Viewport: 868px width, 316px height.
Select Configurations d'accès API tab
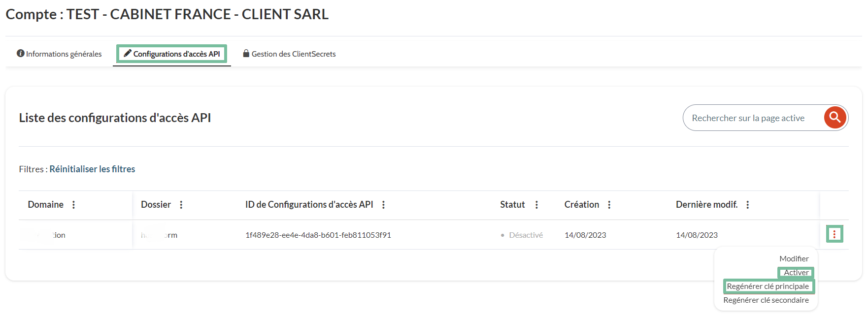coord(172,54)
